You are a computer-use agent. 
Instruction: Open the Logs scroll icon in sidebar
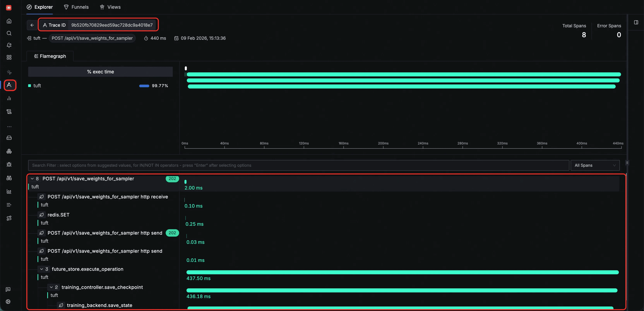[9, 112]
